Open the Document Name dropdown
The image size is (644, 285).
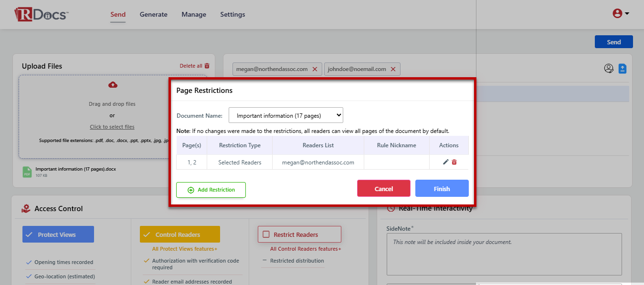[x=286, y=115]
